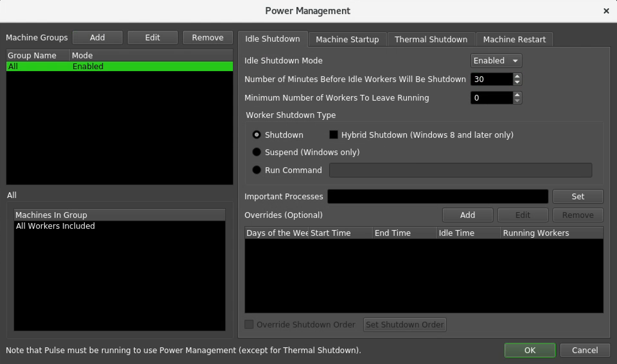Select the Machine Restart tab
The width and height of the screenshot is (617, 364).
point(514,39)
